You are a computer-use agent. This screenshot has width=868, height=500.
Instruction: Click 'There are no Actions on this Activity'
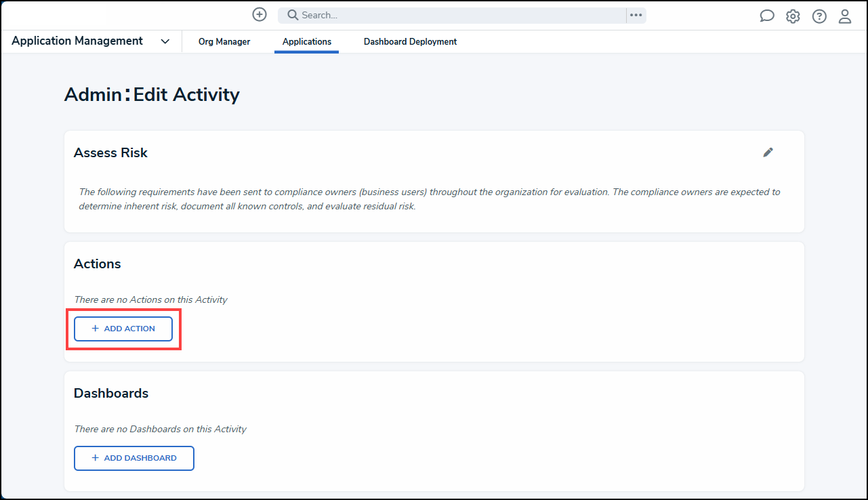pyautogui.click(x=150, y=299)
